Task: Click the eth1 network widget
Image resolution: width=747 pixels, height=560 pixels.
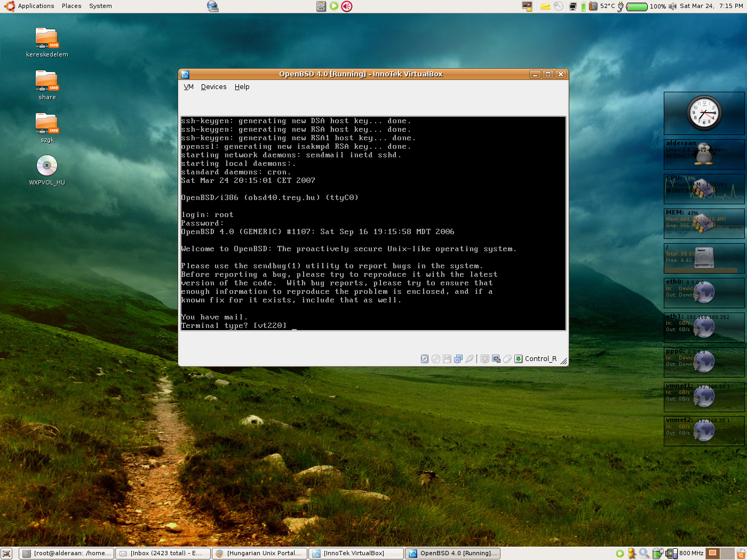Action: tap(704, 327)
